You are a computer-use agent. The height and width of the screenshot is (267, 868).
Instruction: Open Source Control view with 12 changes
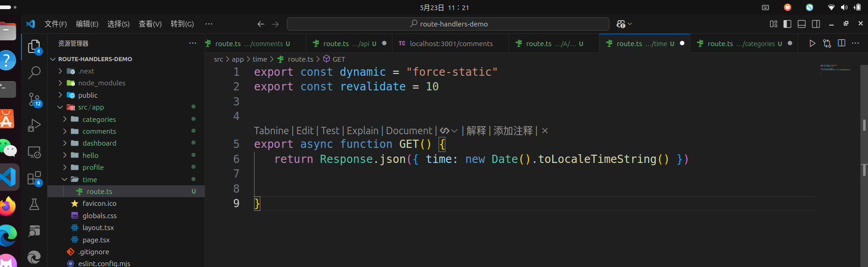[x=34, y=99]
